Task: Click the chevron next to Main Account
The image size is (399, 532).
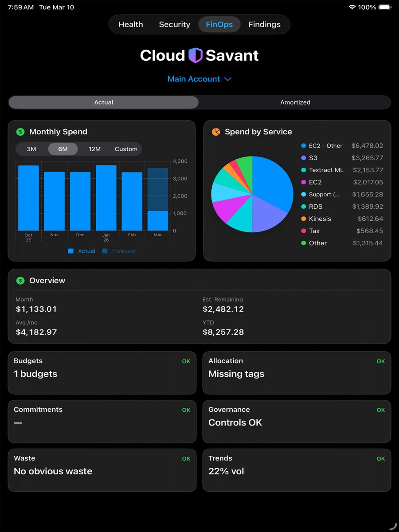Action: [228, 79]
